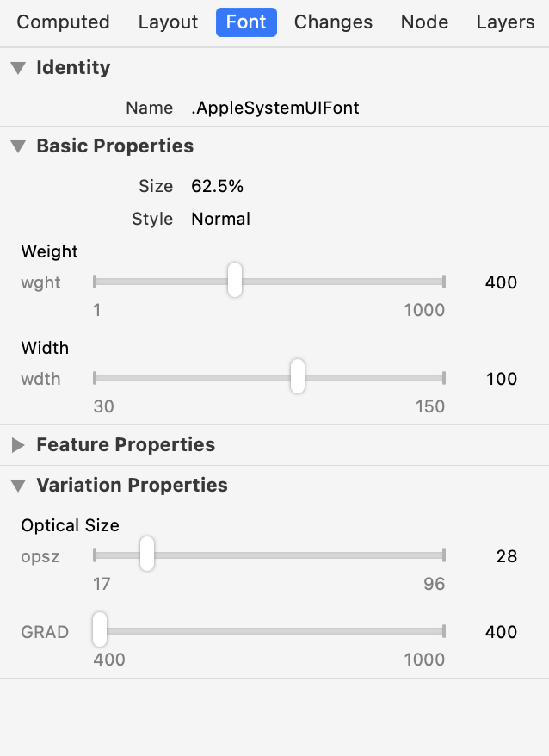Show the Layers tab
The width and height of the screenshot is (549, 756).
[506, 22]
